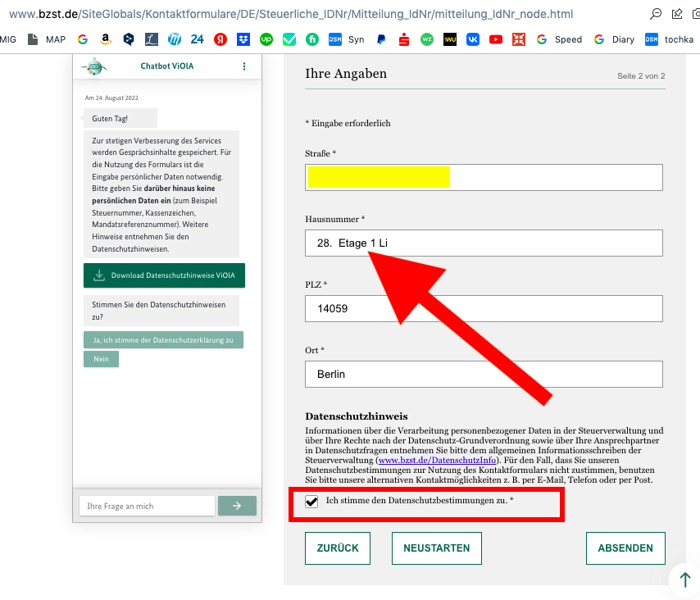This screenshot has height=600, width=700.
Task: Open YouTube from the bookmarks bar
Action: pyautogui.click(x=495, y=39)
